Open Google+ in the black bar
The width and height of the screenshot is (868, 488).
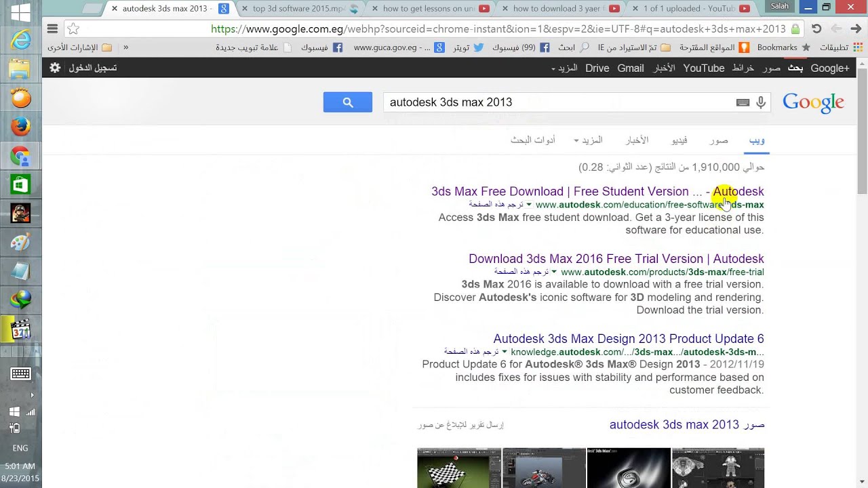point(830,68)
